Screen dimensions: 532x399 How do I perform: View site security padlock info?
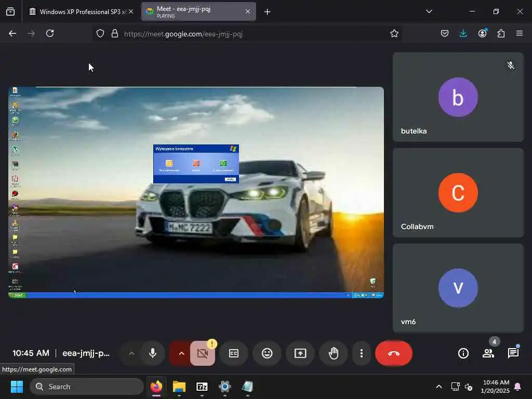(115, 34)
